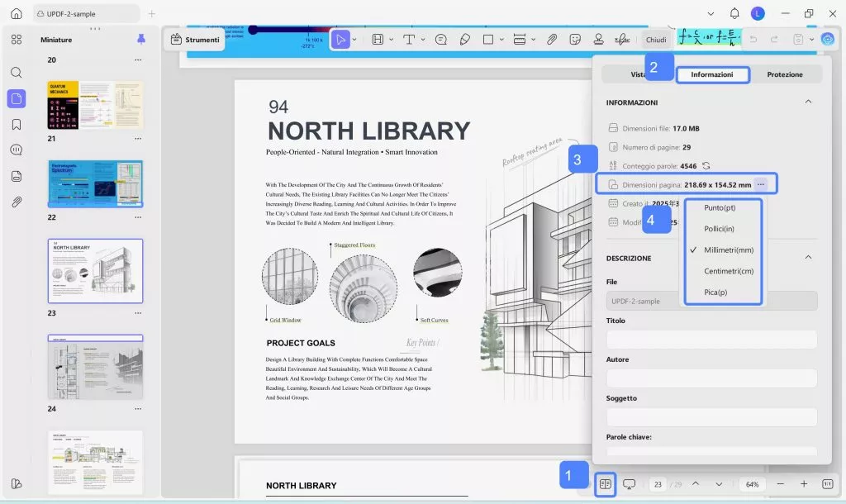Open Text tool dropdown arrow
Screen dimensions: 846x504
[422, 40]
